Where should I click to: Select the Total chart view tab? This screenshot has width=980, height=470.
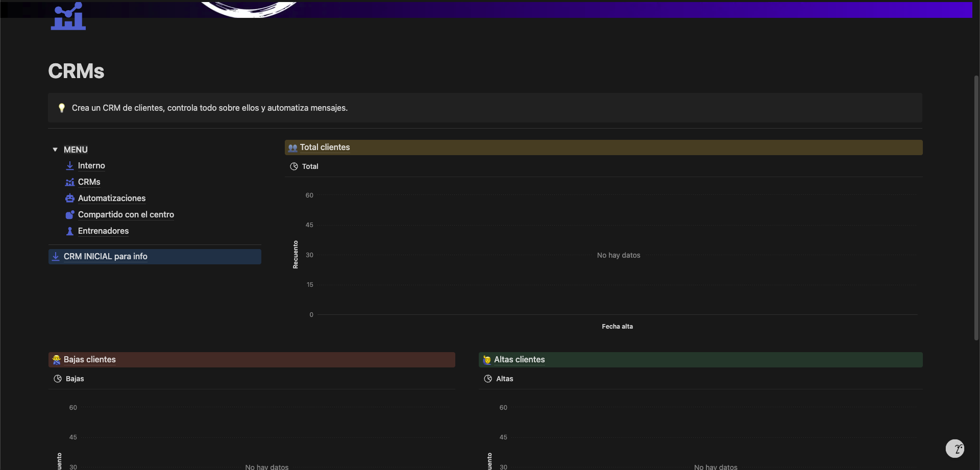pos(305,166)
